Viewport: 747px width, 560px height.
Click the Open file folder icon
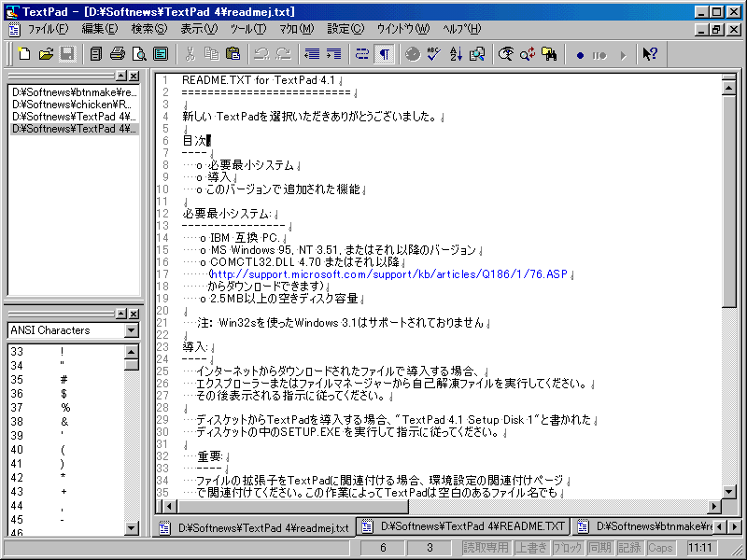click(46, 54)
